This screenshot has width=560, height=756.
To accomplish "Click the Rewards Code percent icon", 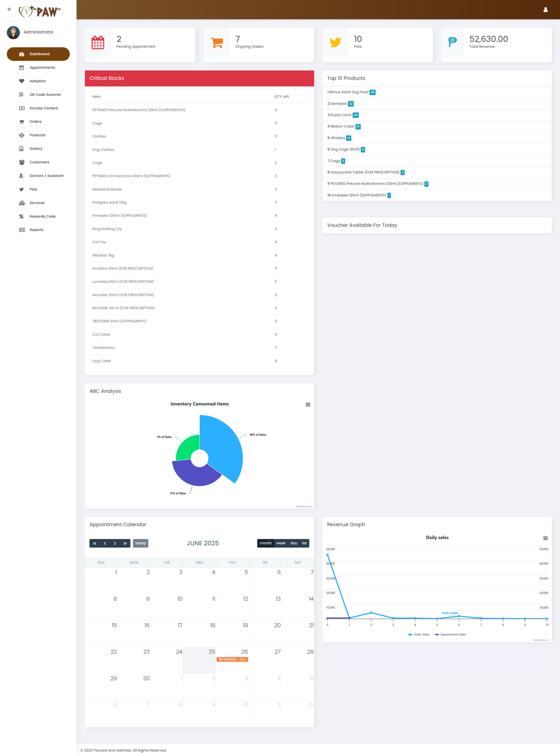I will [21, 217].
